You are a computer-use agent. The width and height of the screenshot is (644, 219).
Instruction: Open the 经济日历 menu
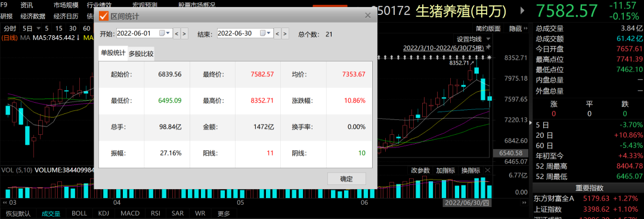[66, 17]
